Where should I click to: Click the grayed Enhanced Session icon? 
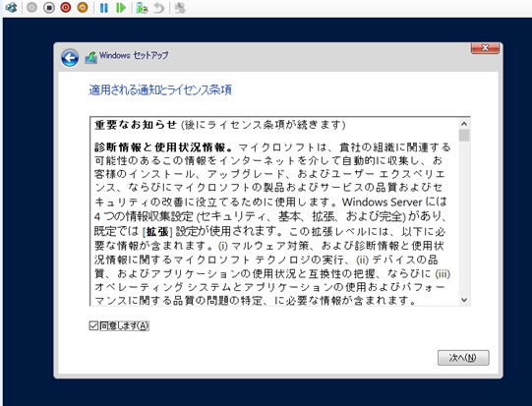[180, 8]
